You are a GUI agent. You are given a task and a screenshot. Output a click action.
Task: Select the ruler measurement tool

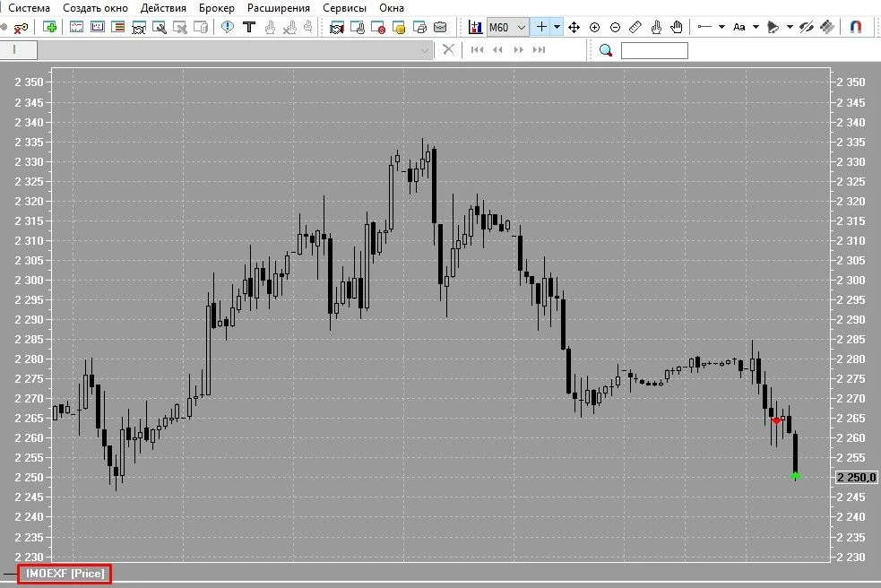pyautogui.click(x=635, y=27)
